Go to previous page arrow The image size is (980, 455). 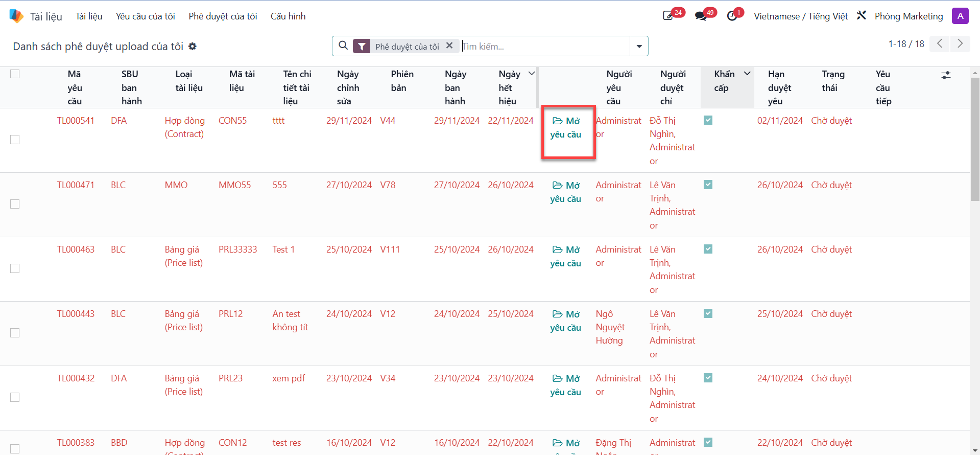coord(939,43)
